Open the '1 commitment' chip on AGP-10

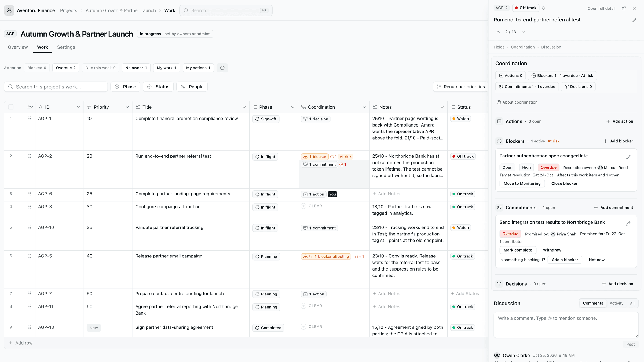[319, 228]
